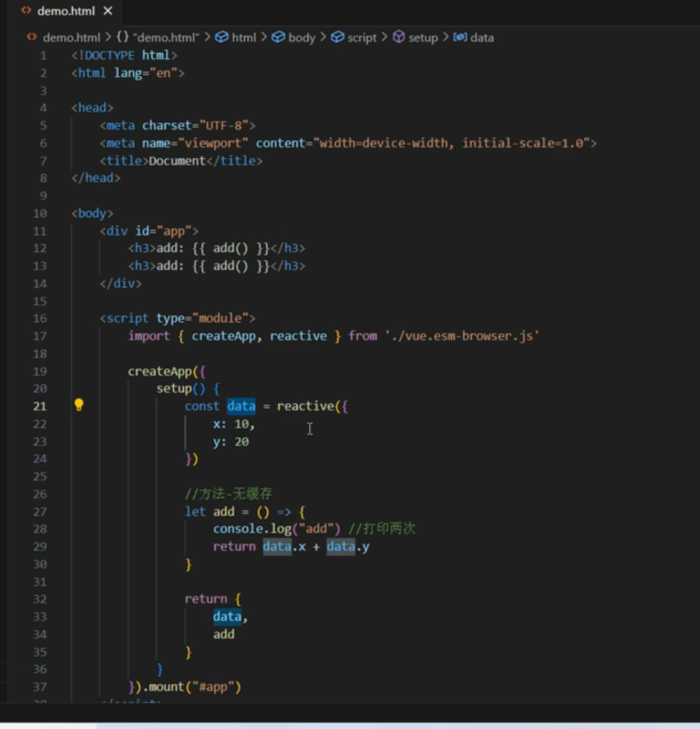Click "let add" declaration on line 27
The image size is (700, 729).
pyautogui.click(x=209, y=511)
